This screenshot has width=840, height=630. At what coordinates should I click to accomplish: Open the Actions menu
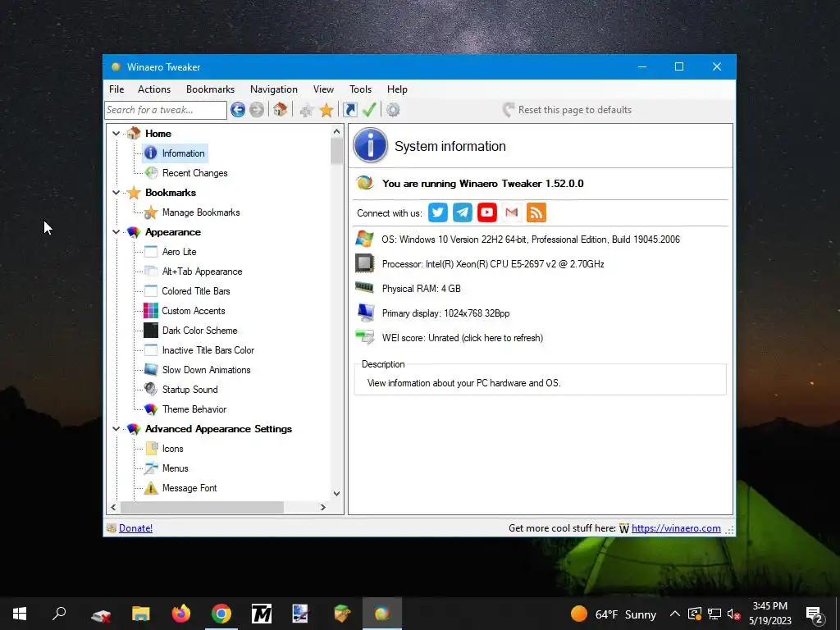(154, 89)
